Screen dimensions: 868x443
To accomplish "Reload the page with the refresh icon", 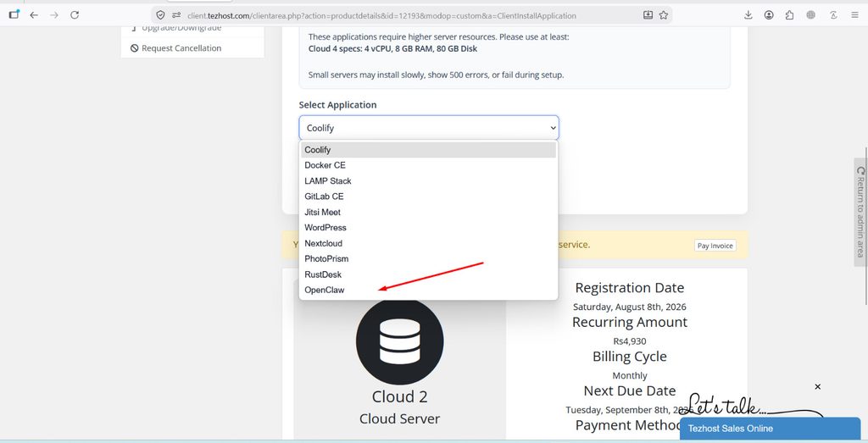I will coord(75,15).
